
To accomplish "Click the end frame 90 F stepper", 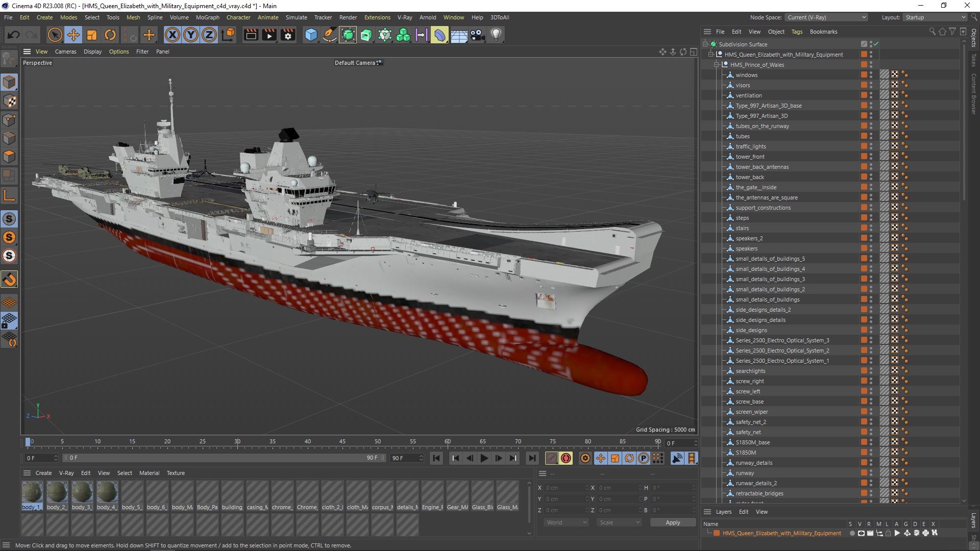I will coord(421,458).
